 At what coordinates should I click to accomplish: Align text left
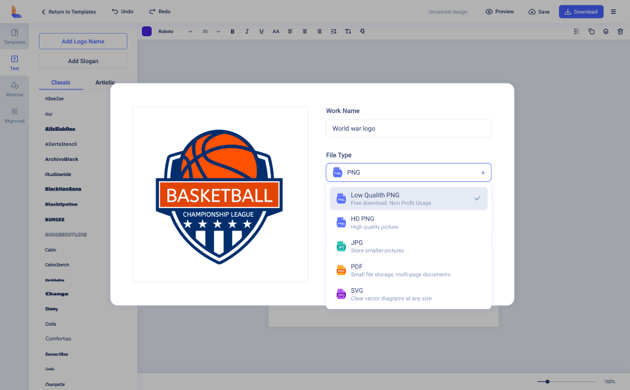pyautogui.click(x=290, y=31)
